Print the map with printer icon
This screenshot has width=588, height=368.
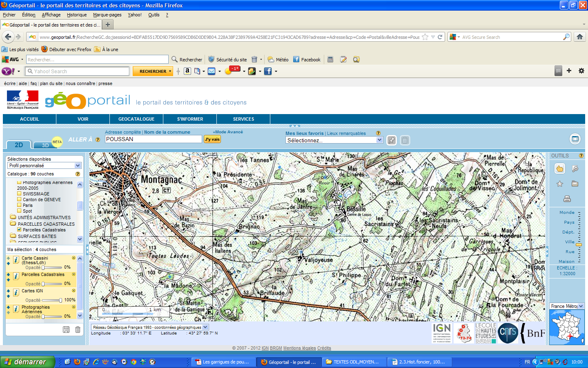(567, 199)
